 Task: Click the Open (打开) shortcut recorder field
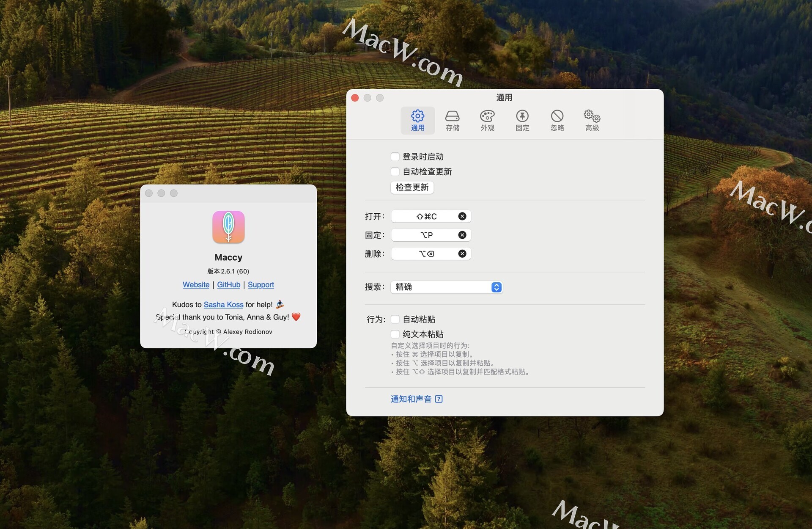[425, 216]
